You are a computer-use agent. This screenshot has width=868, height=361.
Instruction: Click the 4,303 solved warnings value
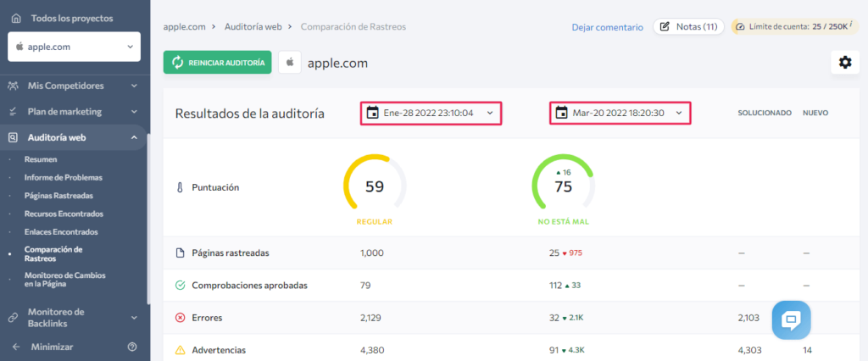[749, 351]
